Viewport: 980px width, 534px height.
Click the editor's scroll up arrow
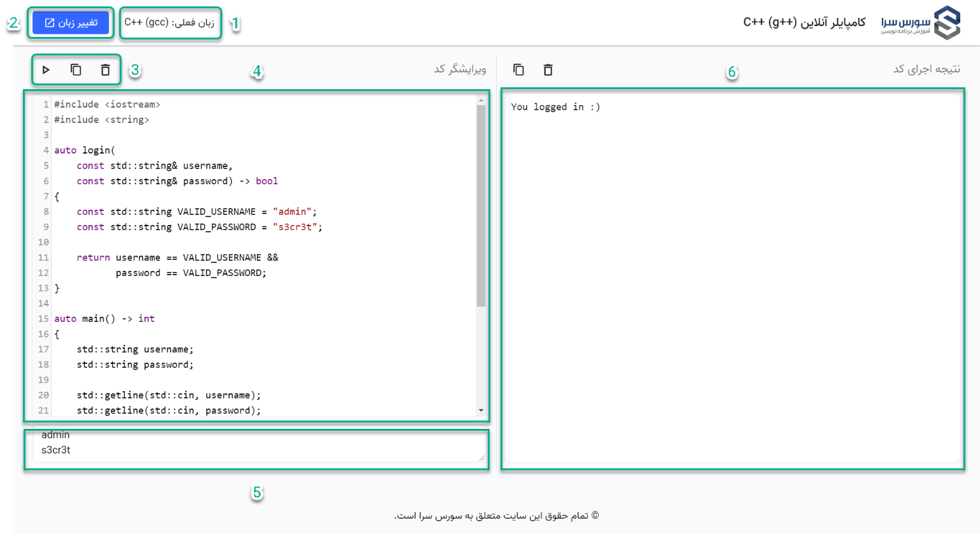pyautogui.click(x=481, y=100)
